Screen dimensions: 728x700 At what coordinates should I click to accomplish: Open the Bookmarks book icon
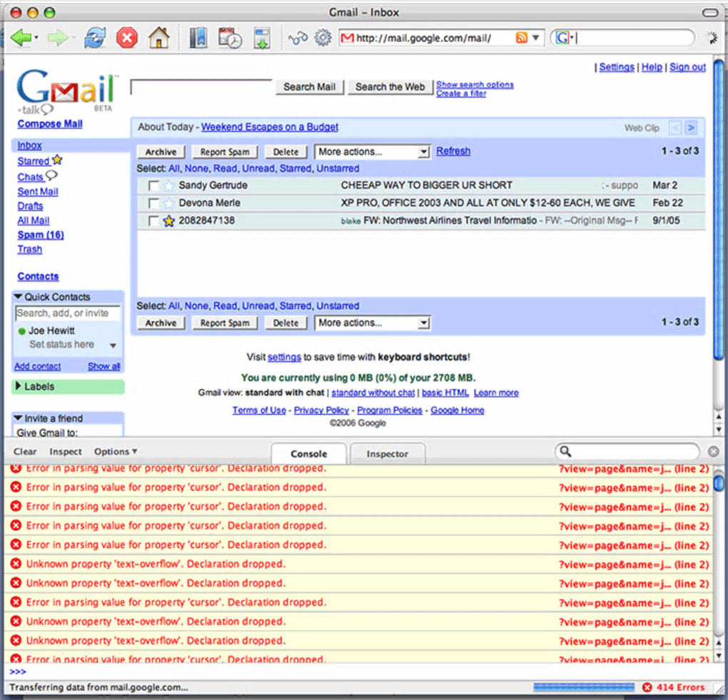[x=198, y=38]
